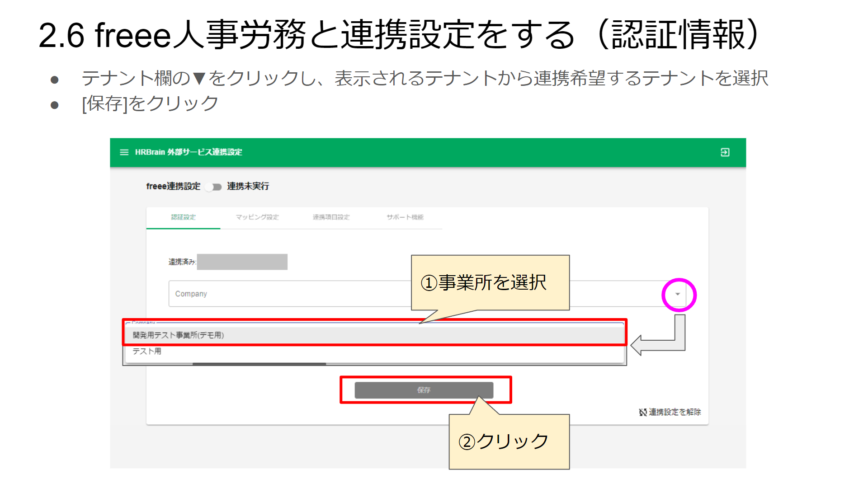Click the 連携設定を解除 link
Viewport: 868px width, 488px height.
(x=675, y=412)
